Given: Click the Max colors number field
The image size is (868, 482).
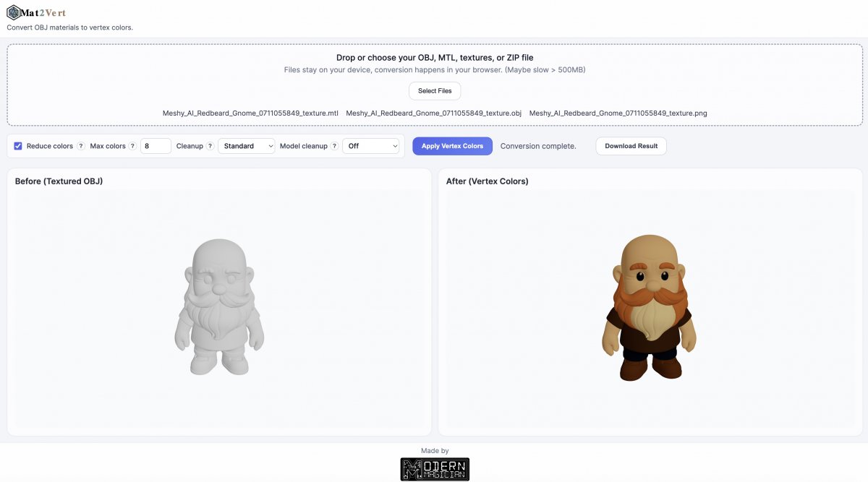Looking at the screenshot, I should pos(156,146).
